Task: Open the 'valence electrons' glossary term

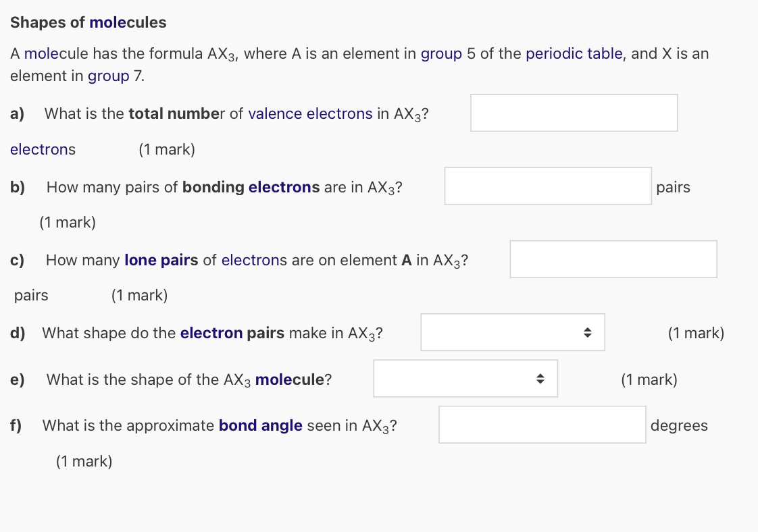Action: coord(309,113)
